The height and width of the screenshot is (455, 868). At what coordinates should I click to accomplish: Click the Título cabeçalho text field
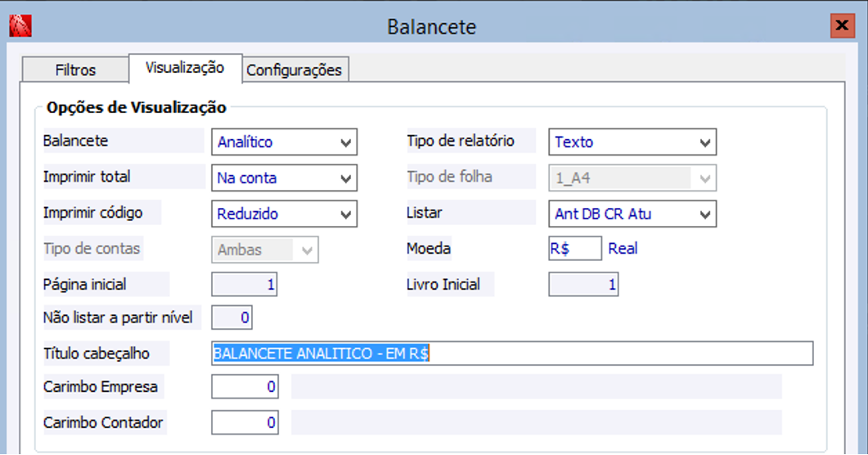(x=511, y=354)
